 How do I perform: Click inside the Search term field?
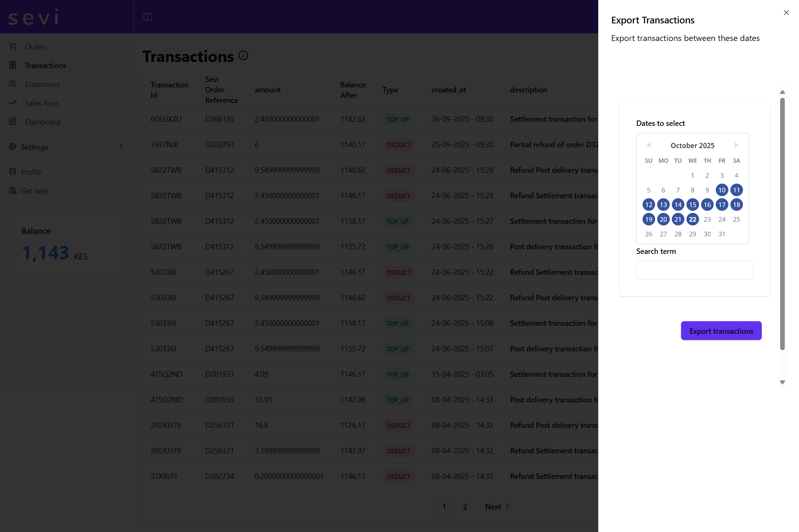(694, 270)
